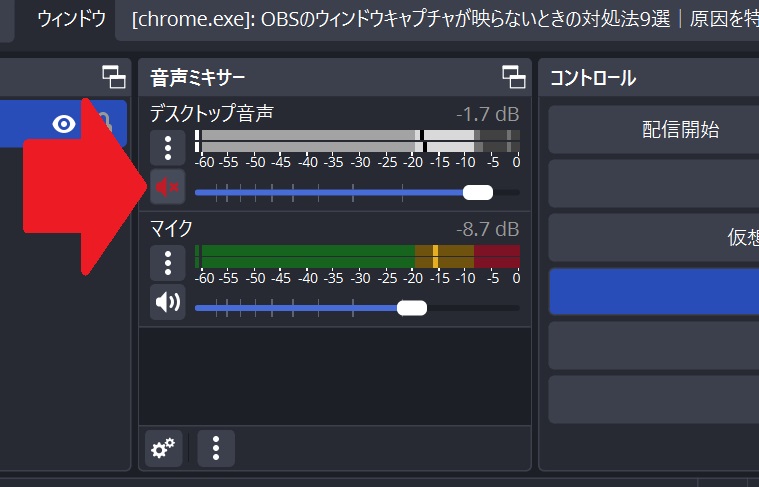Viewport: 759px width, 487px height.
Task: Select the ウィンドウ property label
Action: click(x=72, y=19)
